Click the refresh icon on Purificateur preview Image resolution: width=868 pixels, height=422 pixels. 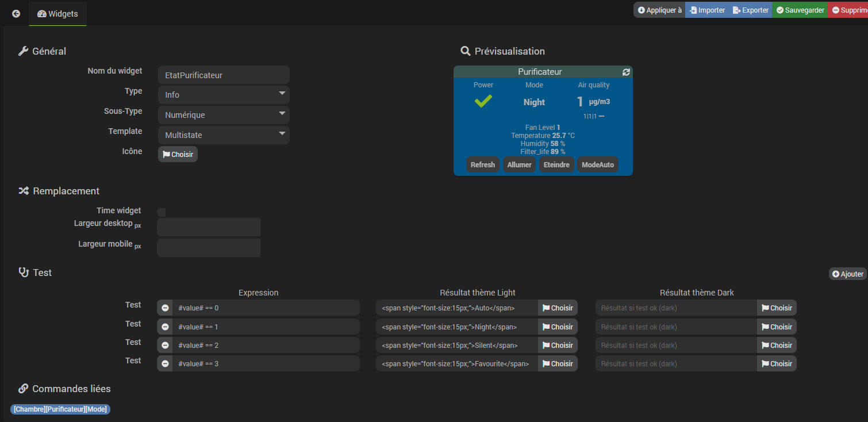click(x=626, y=72)
